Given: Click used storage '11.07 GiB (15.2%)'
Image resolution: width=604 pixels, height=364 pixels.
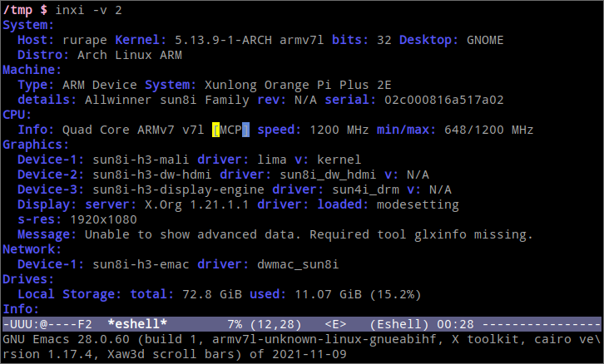Looking at the screenshot, I should [358, 294].
